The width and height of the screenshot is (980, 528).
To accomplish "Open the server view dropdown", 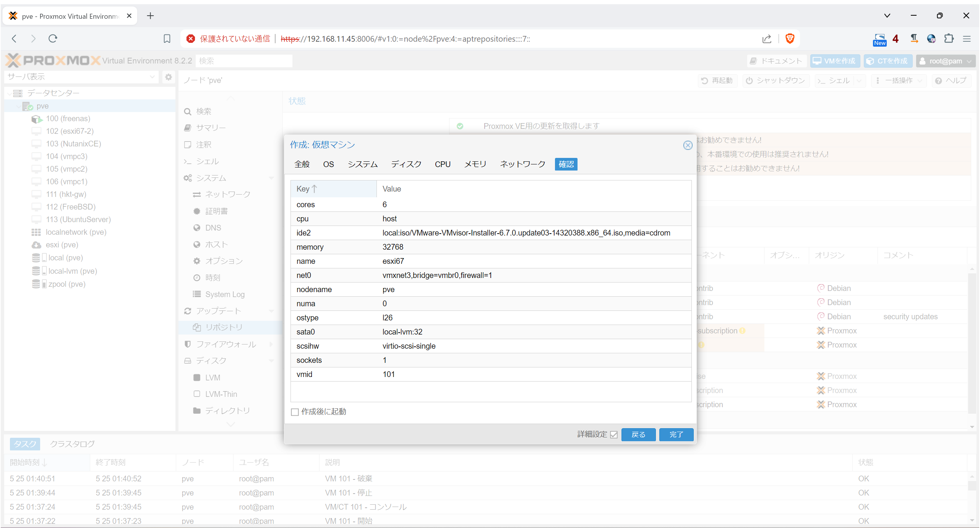I will click(x=152, y=77).
